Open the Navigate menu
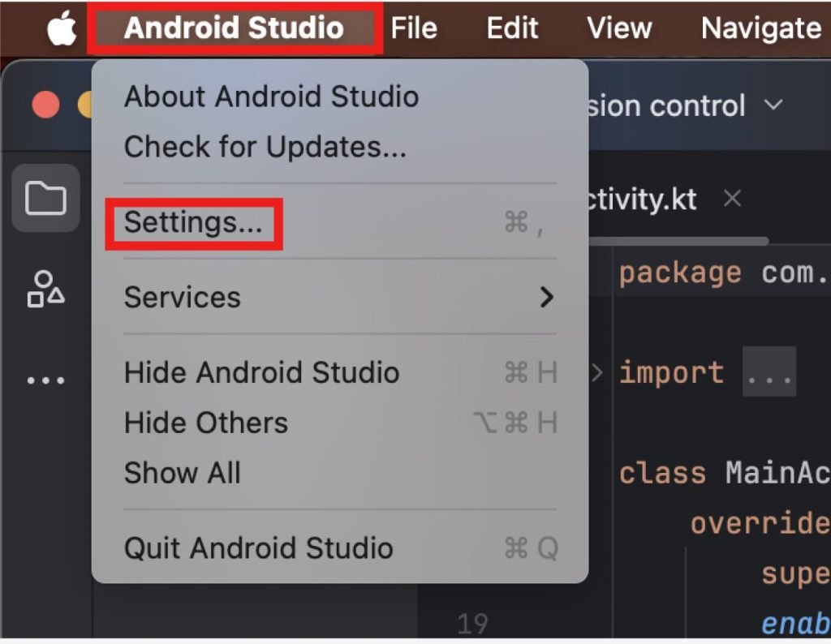This screenshot has height=644, width=831. click(x=760, y=29)
